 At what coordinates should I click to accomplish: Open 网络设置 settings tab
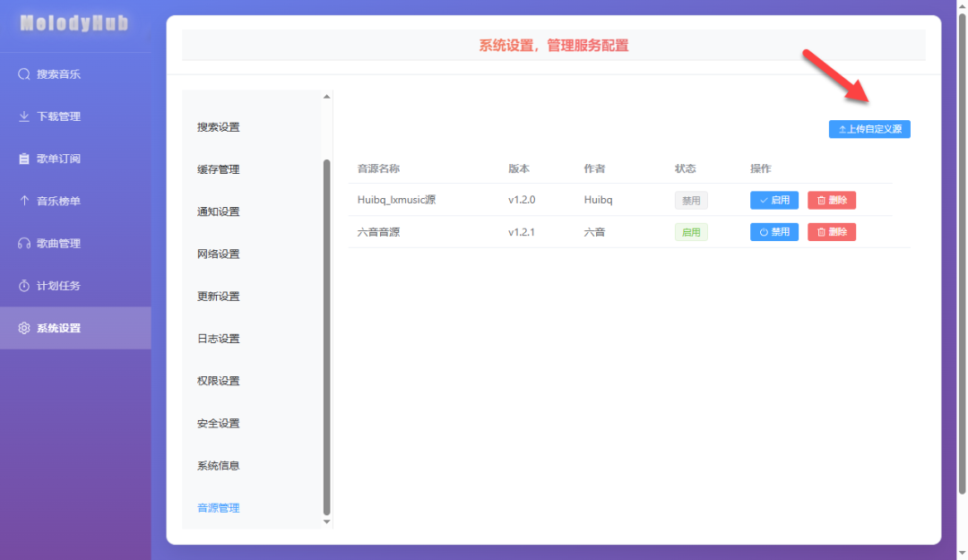coord(218,254)
